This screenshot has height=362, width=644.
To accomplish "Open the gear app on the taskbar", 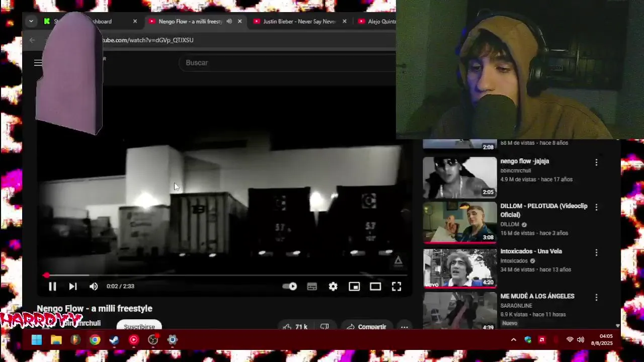I will [172, 340].
